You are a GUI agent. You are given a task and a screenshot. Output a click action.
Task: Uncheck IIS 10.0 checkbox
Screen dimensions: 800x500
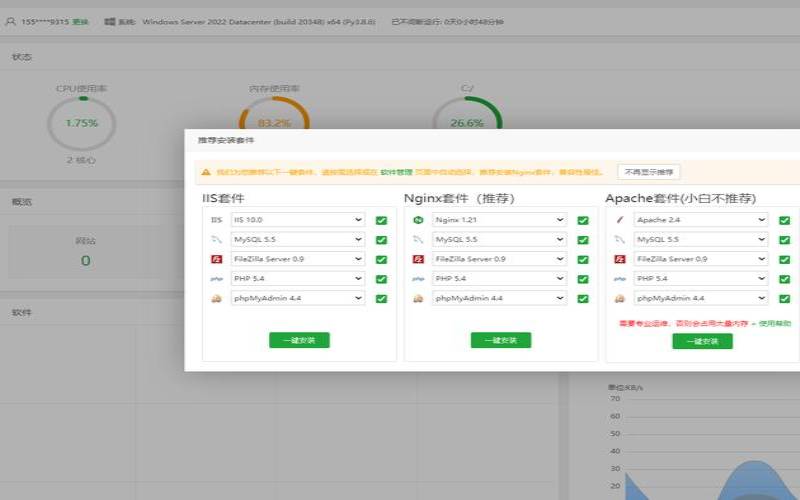click(x=381, y=220)
